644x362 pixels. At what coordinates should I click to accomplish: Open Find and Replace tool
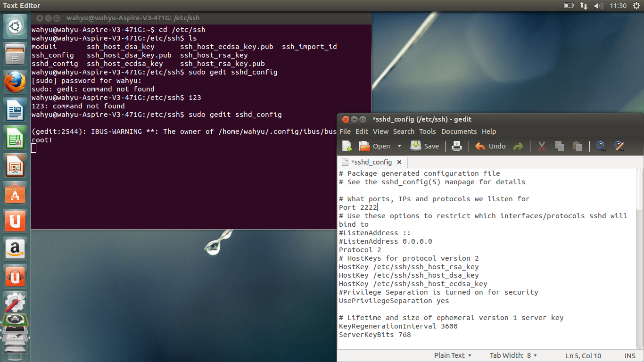pos(619,146)
